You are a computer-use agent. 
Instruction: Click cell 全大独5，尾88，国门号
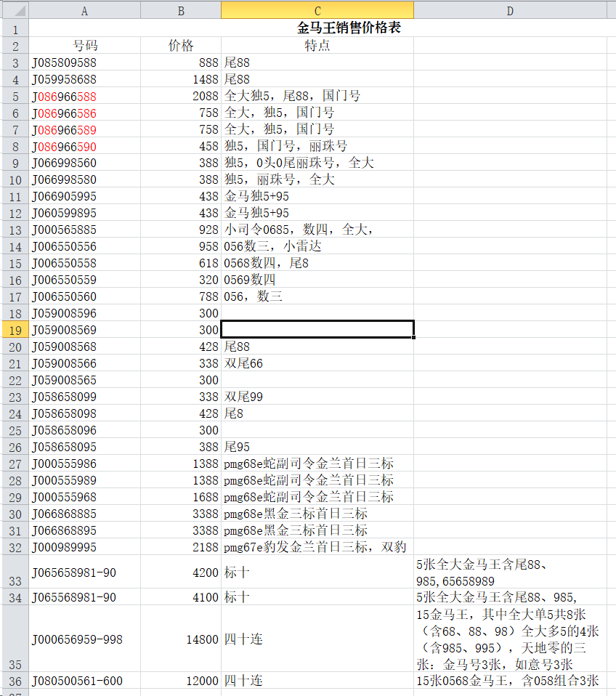point(317,97)
